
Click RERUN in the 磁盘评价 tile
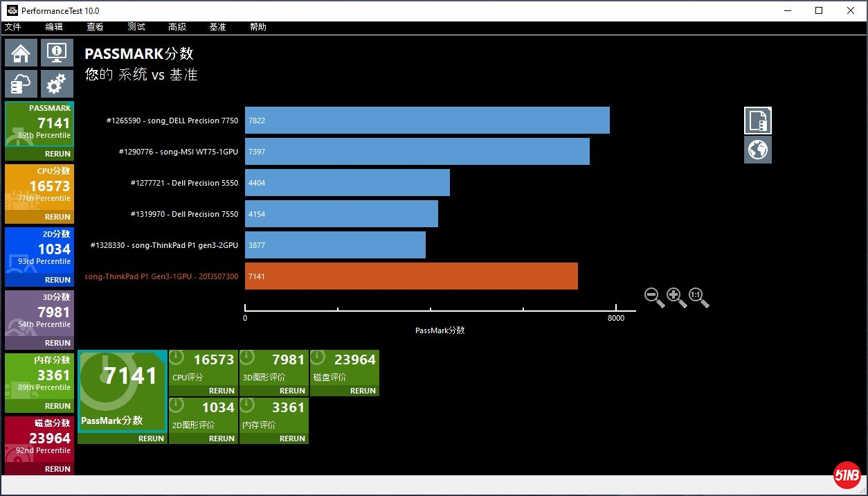(363, 391)
